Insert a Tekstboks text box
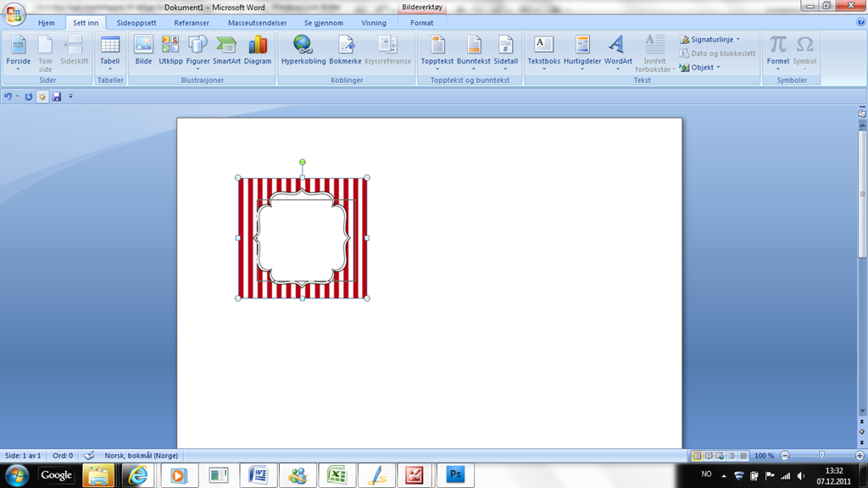The width and height of the screenshot is (868, 488). coord(543,53)
